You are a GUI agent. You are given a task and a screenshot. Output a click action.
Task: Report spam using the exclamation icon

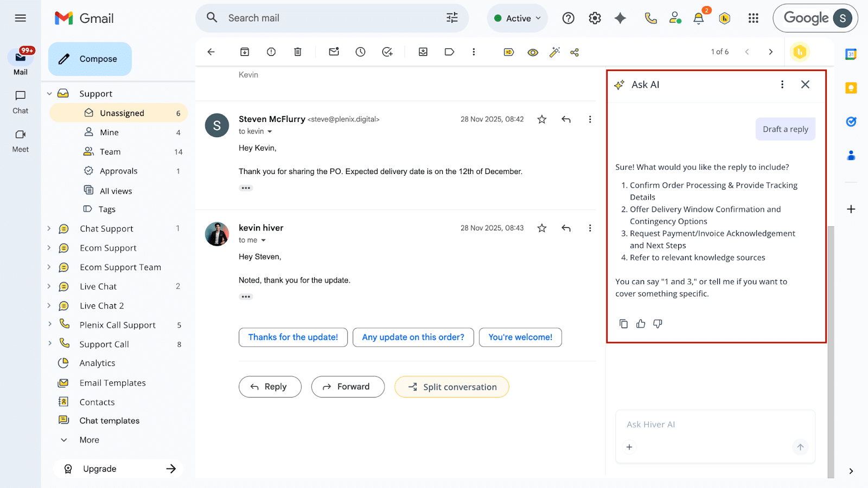[x=271, y=52]
